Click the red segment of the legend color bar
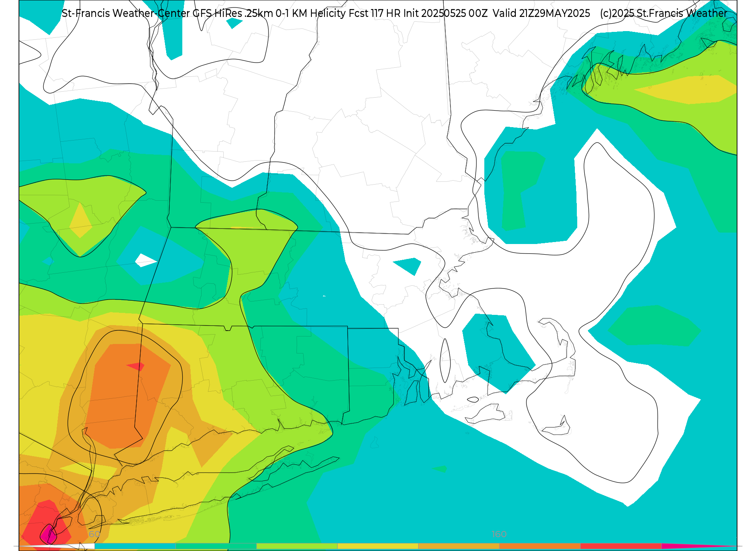 (x=621, y=546)
